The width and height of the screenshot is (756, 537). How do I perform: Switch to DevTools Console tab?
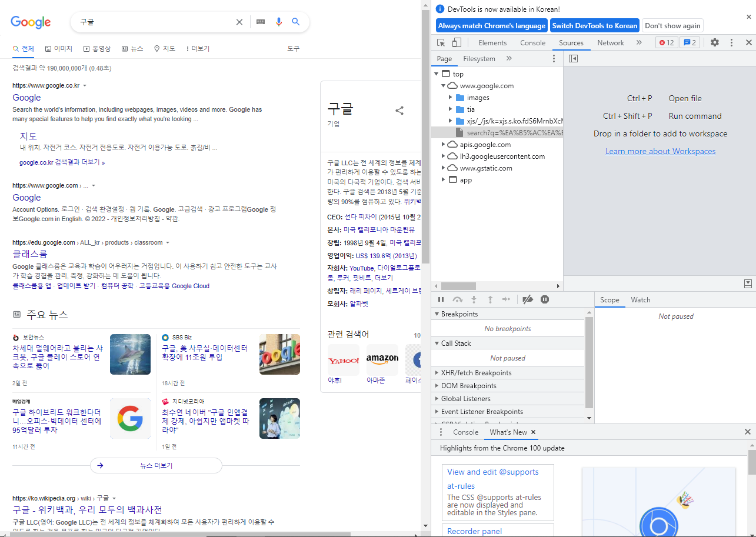coord(532,42)
